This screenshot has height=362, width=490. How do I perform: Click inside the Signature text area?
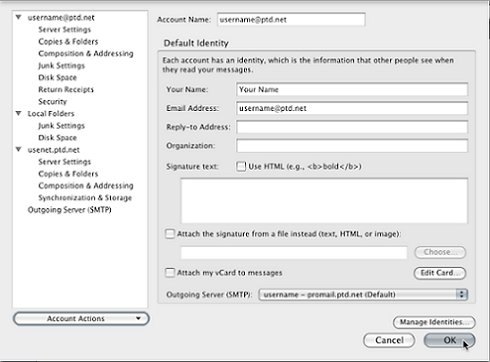324,201
